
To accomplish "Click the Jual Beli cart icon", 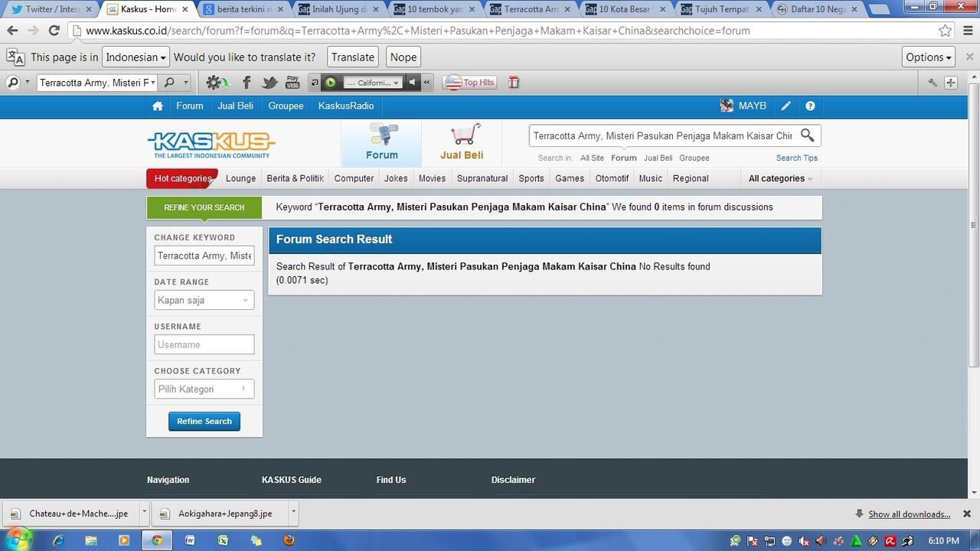I will coord(465,134).
